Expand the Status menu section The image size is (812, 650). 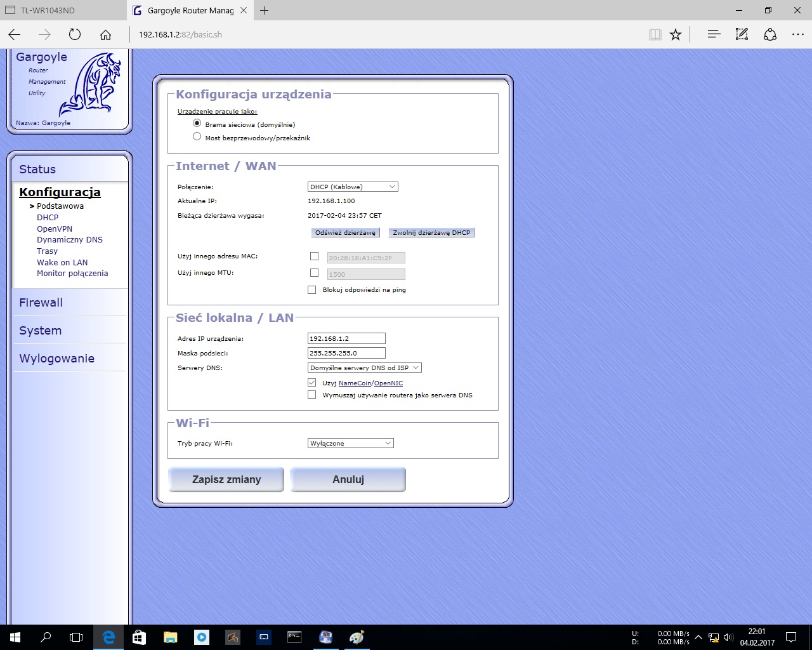pos(37,169)
